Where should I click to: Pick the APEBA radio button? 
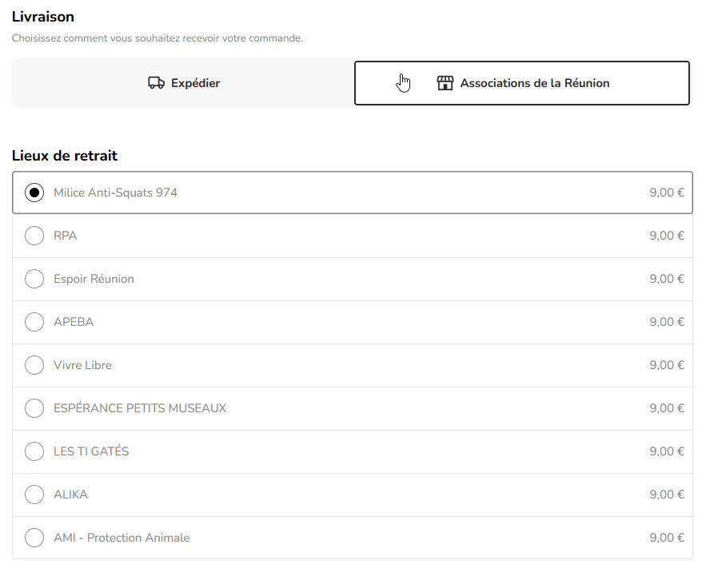[34, 322]
